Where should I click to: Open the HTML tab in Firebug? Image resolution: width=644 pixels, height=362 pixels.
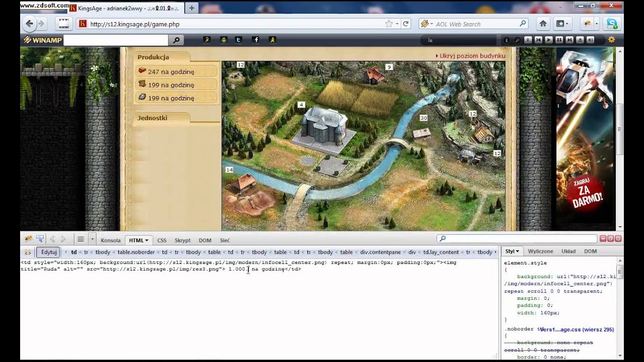click(x=138, y=240)
